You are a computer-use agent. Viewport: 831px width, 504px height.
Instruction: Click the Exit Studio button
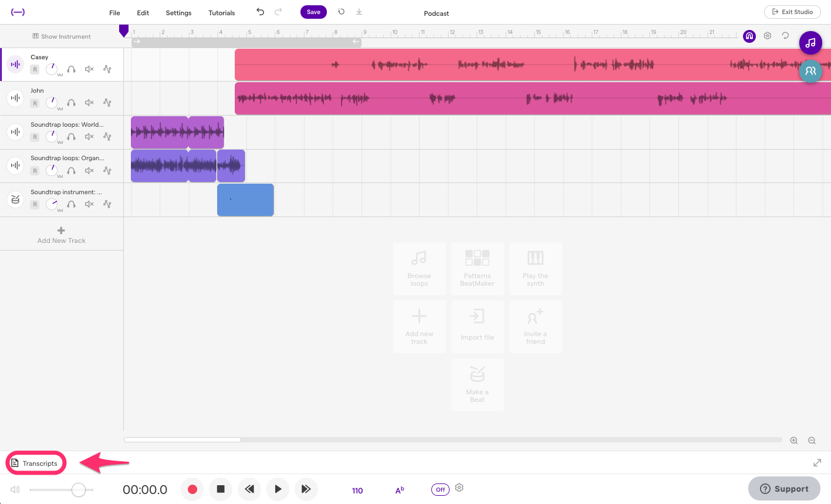click(792, 12)
